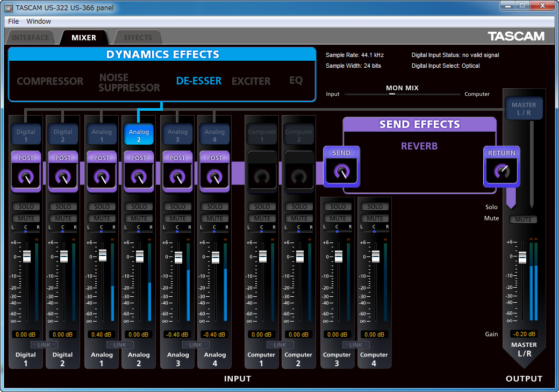This screenshot has width=559, height=392.
Task: Click the Master L/R output fader
Action: (x=522, y=257)
